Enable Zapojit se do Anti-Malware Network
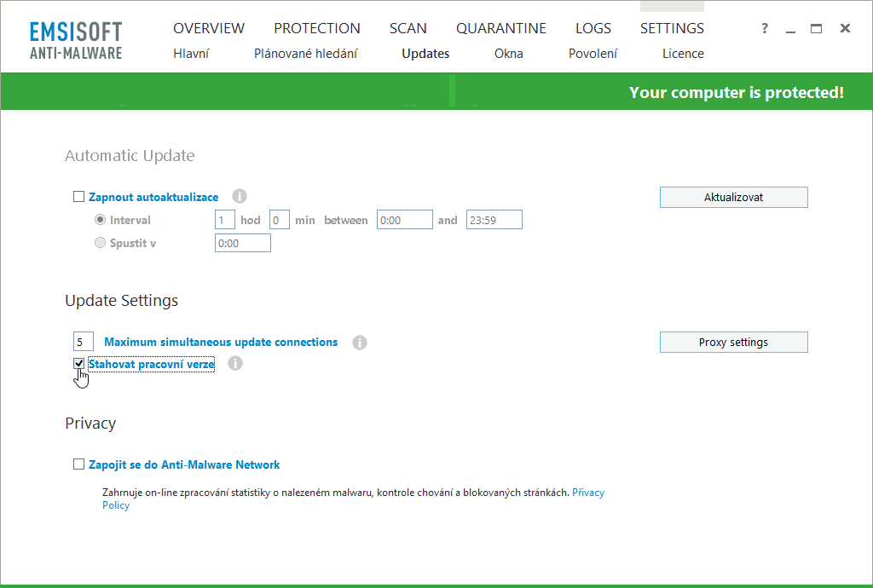 pyautogui.click(x=79, y=464)
